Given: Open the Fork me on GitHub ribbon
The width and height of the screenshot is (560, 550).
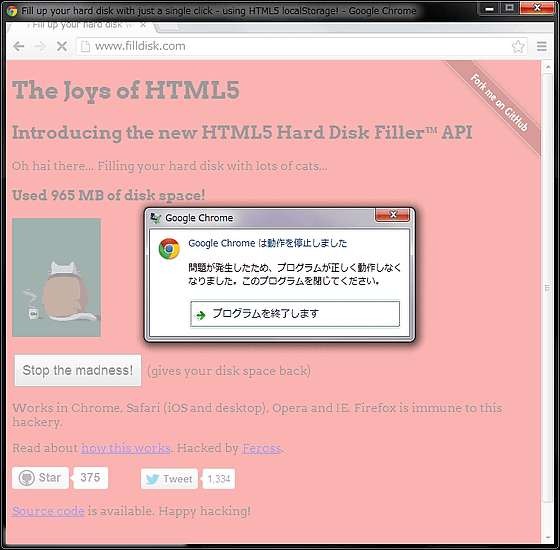Looking at the screenshot, I should tap(499, 103).
